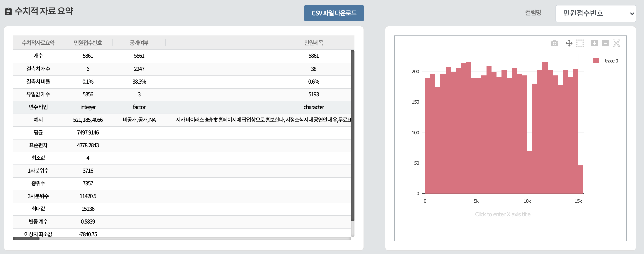Click the Autoscale axes icon
644x254 pixels.
pyautogui.click(x=616, y=43)
